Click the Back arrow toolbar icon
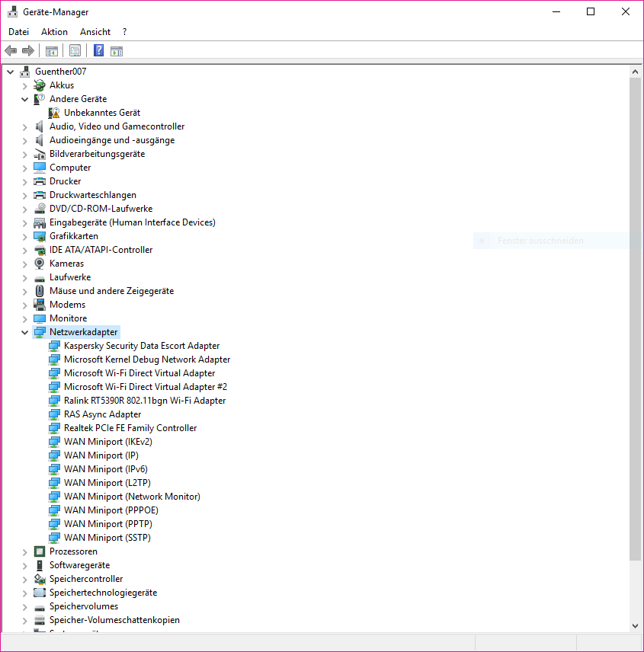The height and width of the screenshot is (652, 644). coord(11,51)
